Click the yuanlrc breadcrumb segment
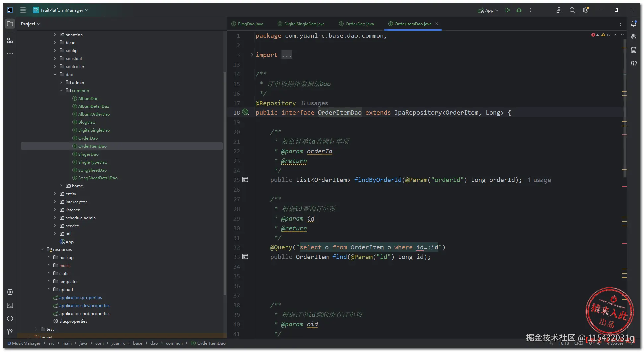644x352 pixels. click(118, 343)
